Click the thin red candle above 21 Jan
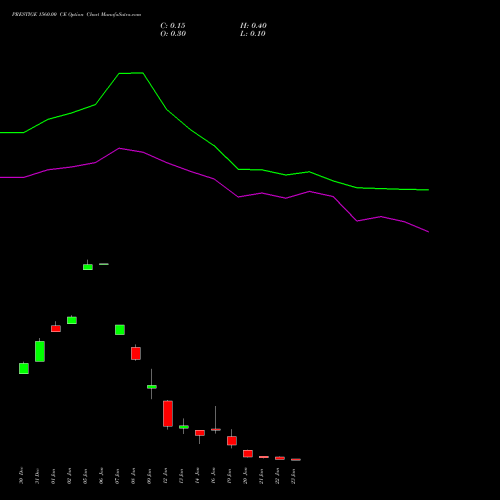 (264, 457)
